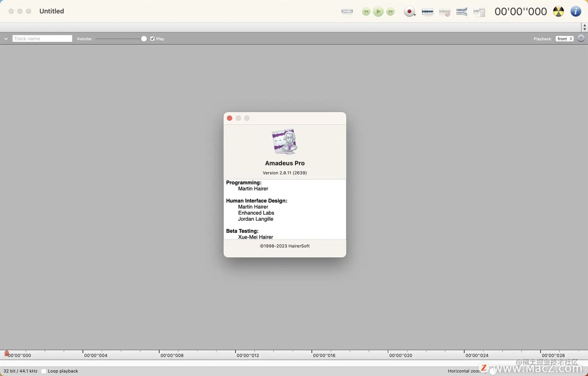The height and width of the screenshot is (376, 588).
Task: Start recording with the red record button
Action: coord(409,12)
